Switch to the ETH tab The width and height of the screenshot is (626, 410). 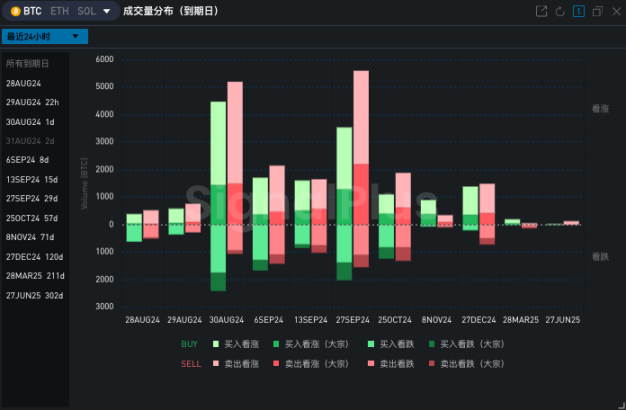pyautogui.click(x=59, y=11)
